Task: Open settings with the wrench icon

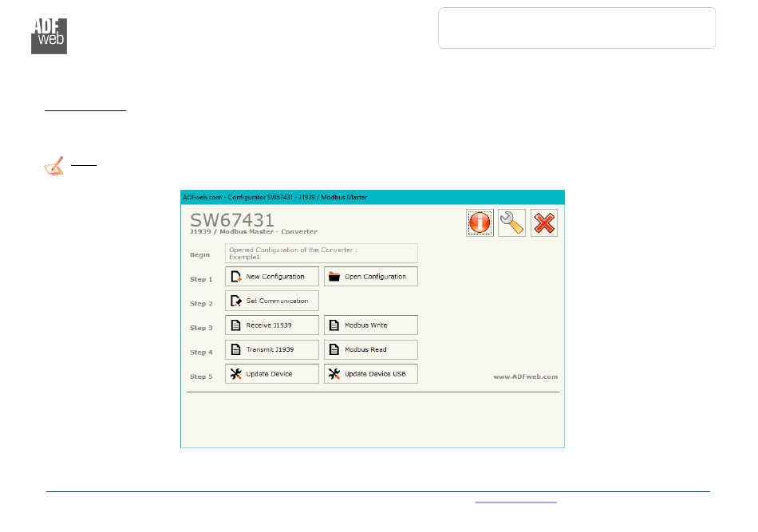Action: click(x=511, y=223)
